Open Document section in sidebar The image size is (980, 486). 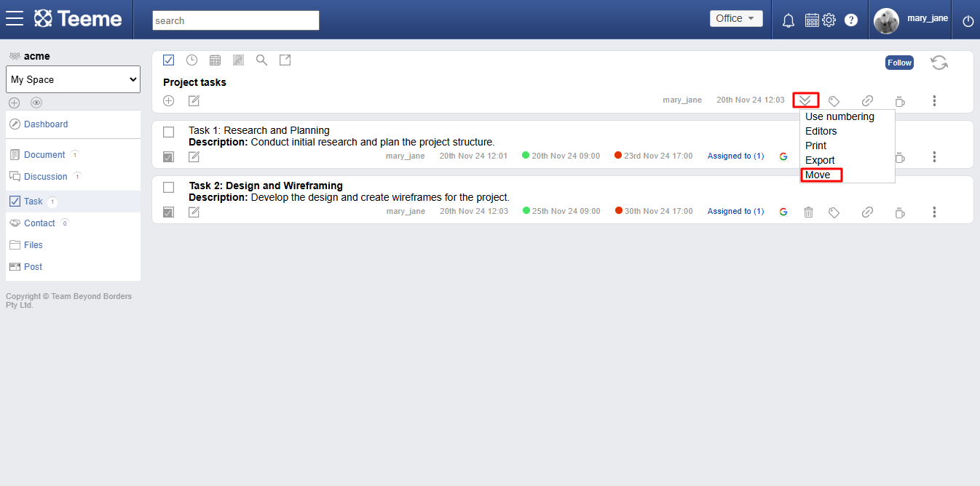tap(44, 155)
